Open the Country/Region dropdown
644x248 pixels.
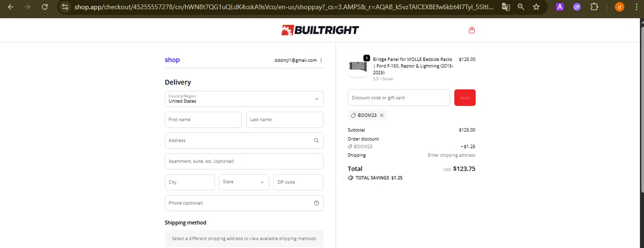tap(244, 99)
